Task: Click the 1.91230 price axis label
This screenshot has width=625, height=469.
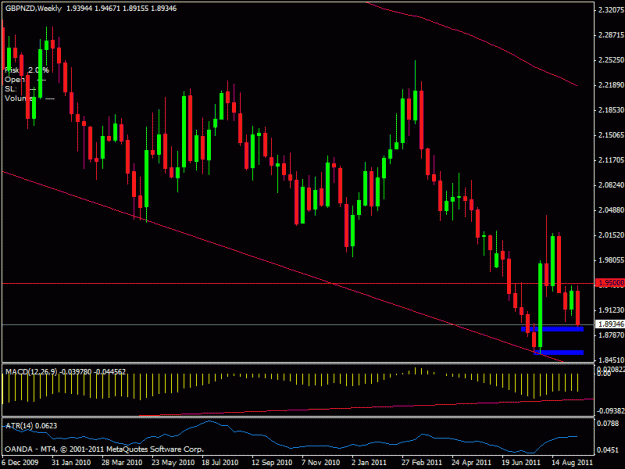Action: tap(611, 310)
